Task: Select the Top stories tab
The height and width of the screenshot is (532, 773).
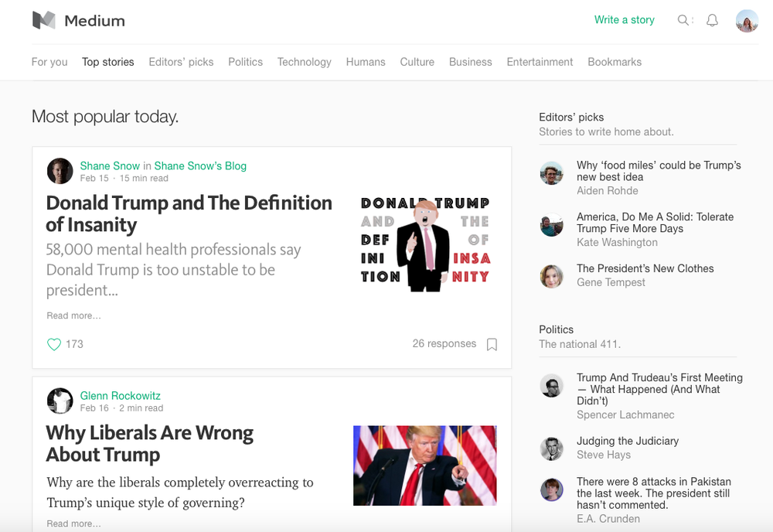Action: pyautogui.click(x=108, y=62)
